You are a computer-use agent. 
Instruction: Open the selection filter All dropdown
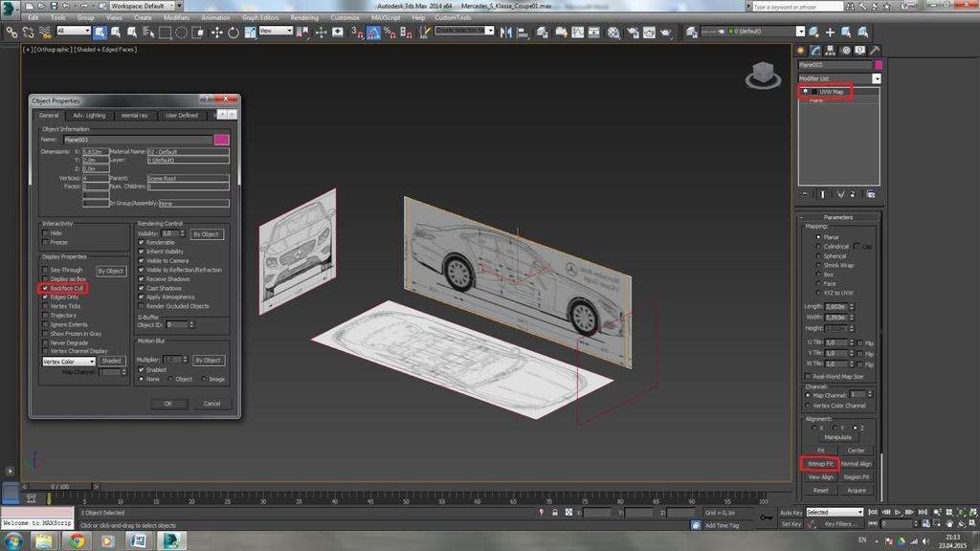point(74,31)
